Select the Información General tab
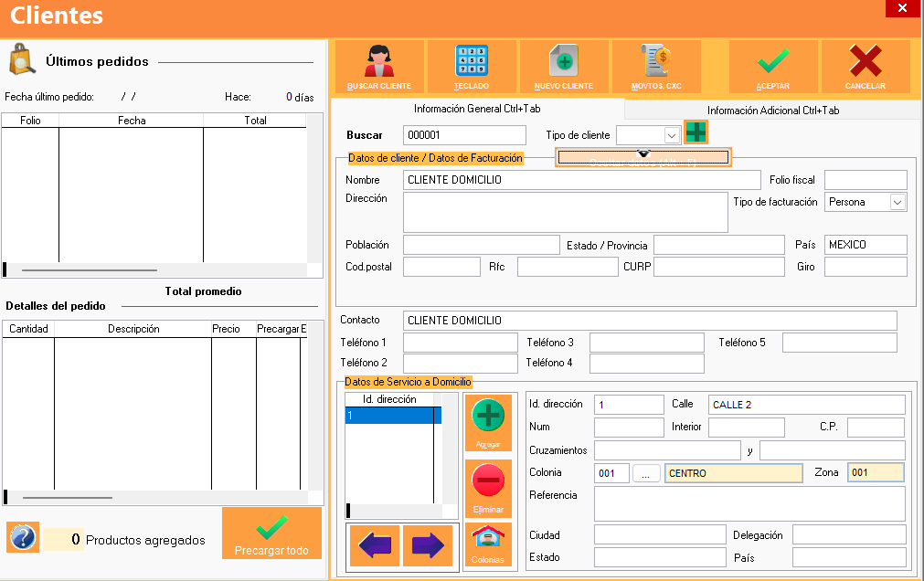Image resolution: width=924 pixels, height=581 pixels. point(479,110)
